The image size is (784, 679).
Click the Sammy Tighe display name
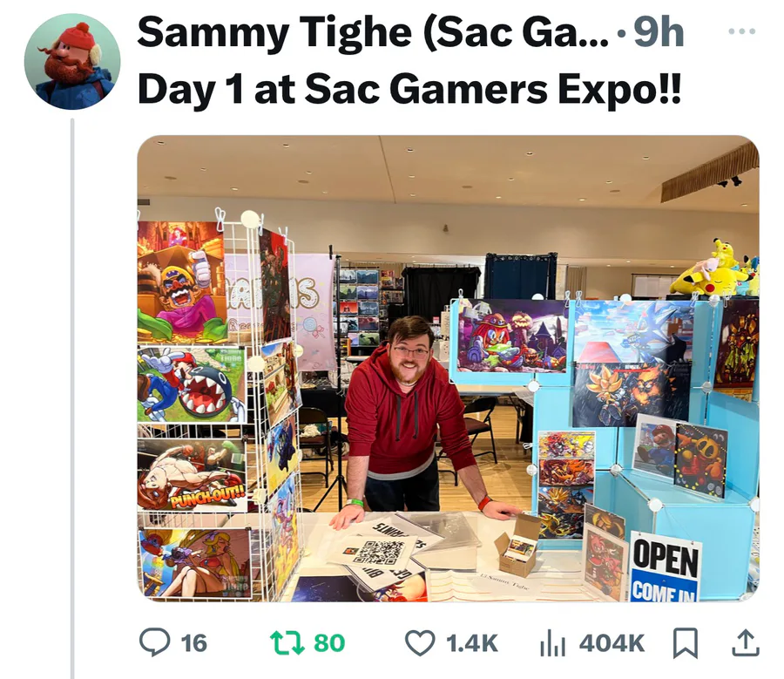tap(373, 32)
